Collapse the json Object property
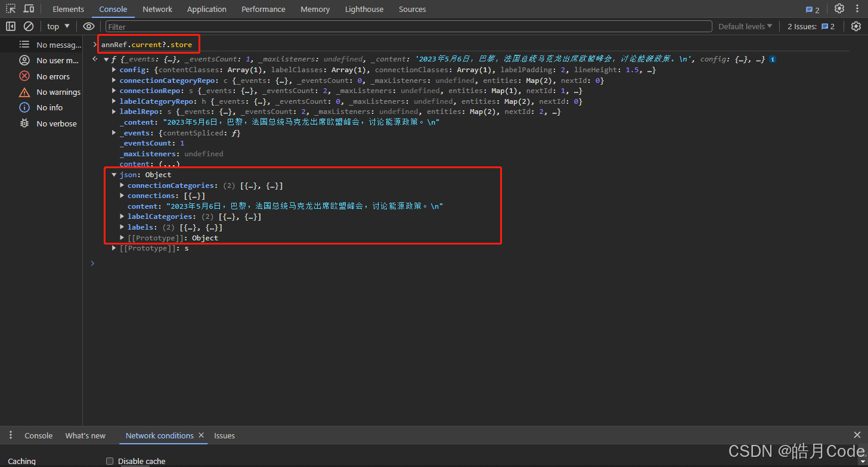This screenshot has width=868, height=467. coord(114,175)
